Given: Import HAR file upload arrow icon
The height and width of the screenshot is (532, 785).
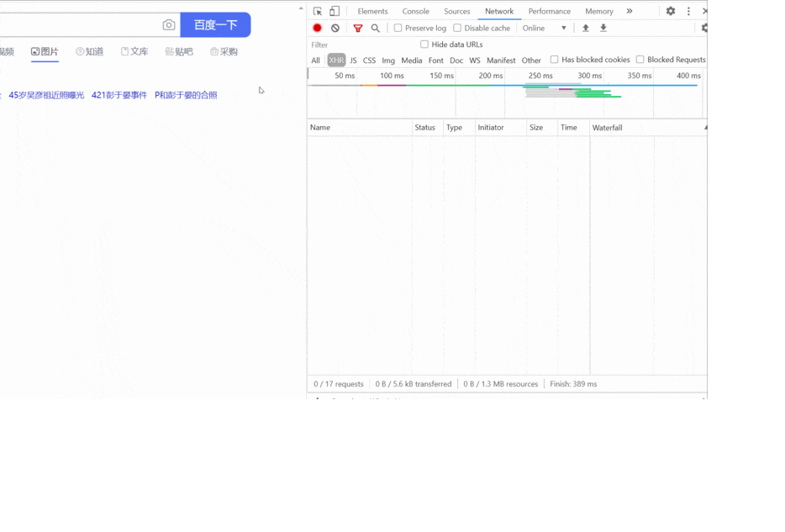Looking at the screenshot, I should click(x=585, y=28).
